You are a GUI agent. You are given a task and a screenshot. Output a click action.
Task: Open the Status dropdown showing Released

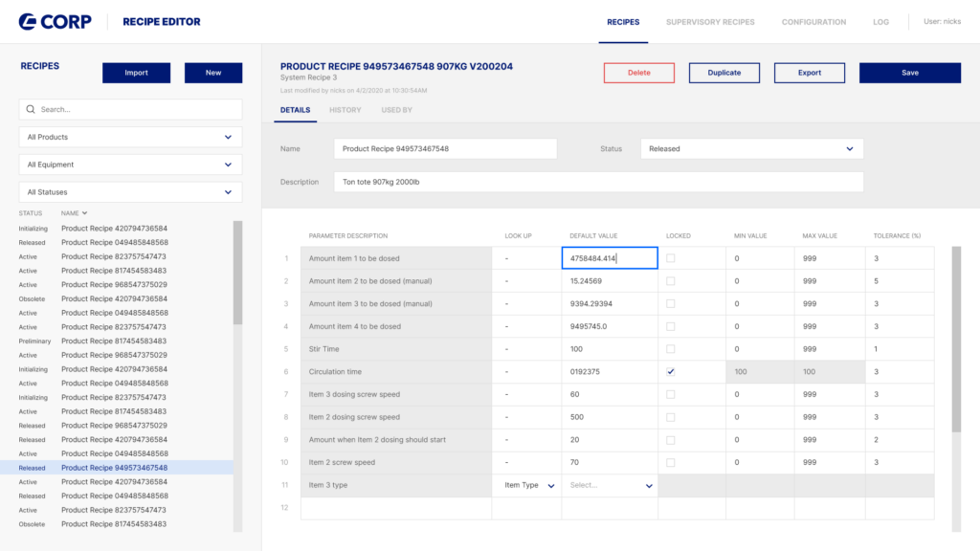[751, 149]
